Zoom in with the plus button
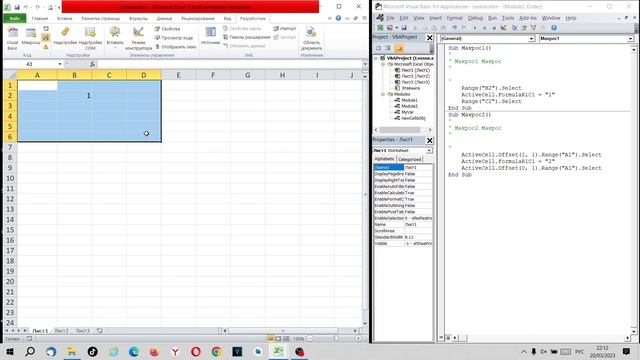This screenshot has width=640, height=360. [358, 339]
